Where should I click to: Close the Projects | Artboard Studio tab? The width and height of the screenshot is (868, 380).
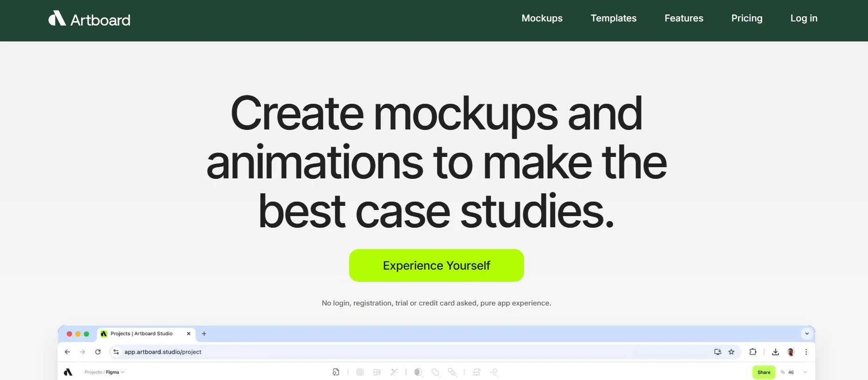point(188,334)
